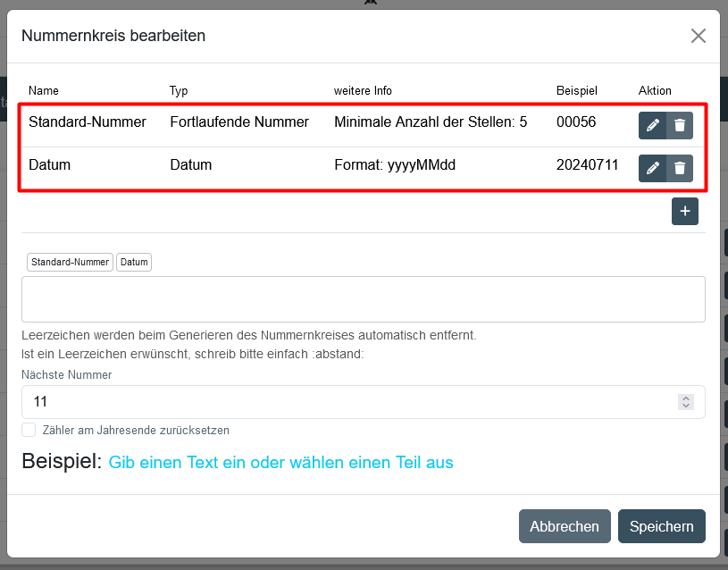728x570 pixels.
Task: Click the example value 00056
Action: pos(576,122)
